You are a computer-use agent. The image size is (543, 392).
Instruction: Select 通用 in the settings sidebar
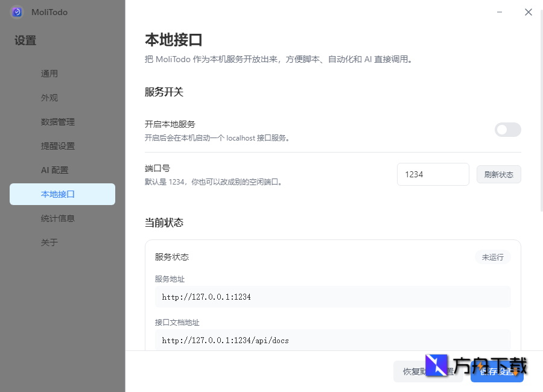pos(49,74)
